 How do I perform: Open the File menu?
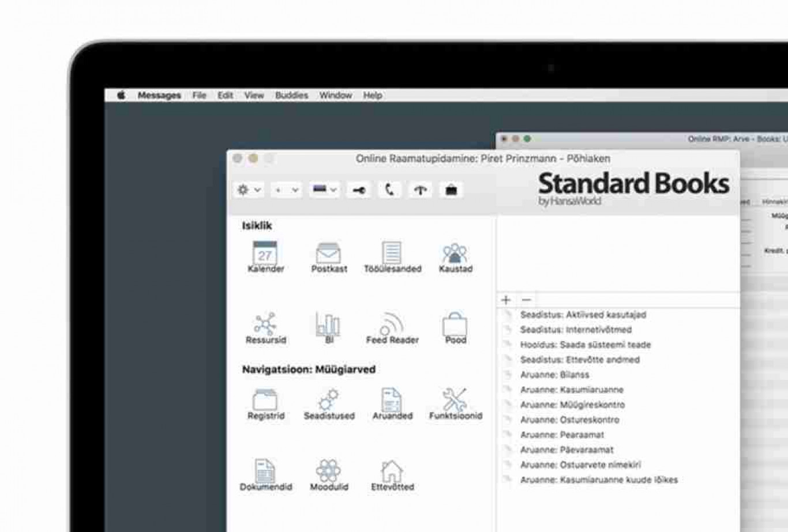pos(199,95)
